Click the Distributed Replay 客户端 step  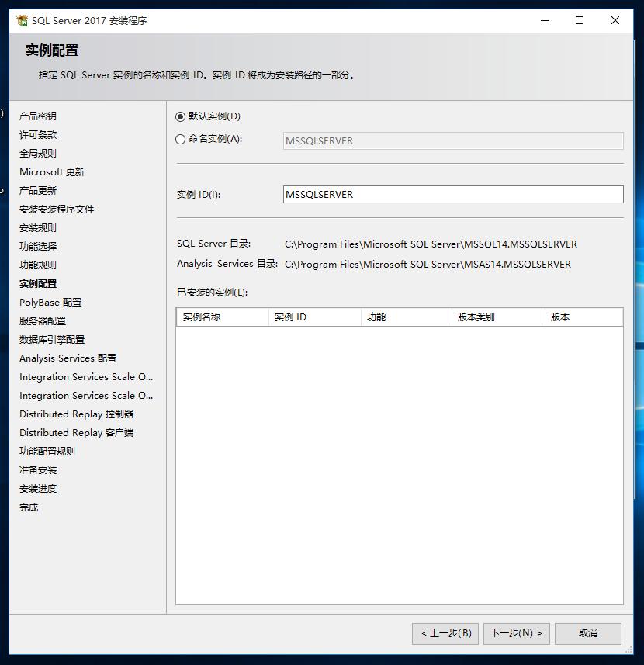76,433
